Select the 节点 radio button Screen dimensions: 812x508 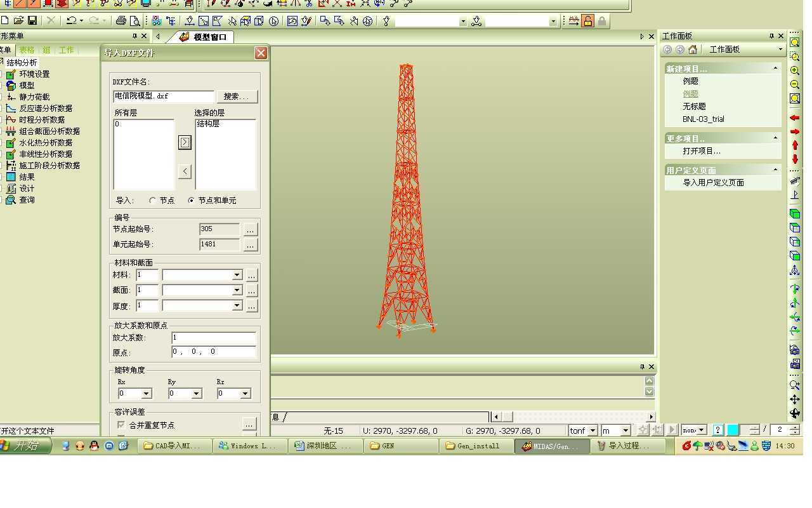[x=152, y=200]
